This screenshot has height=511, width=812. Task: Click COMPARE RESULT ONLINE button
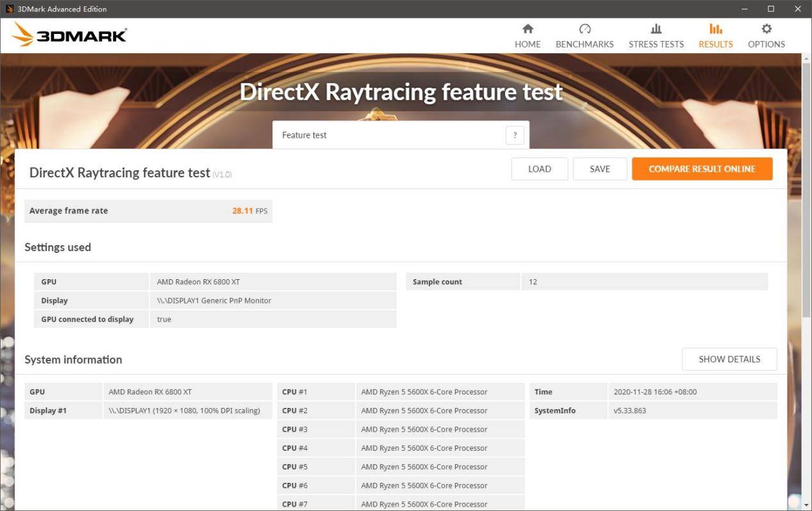coord(702,169)
